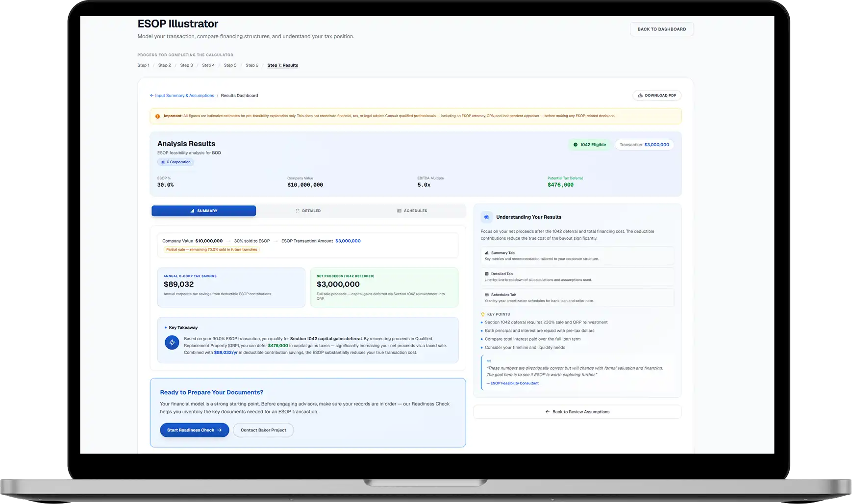Image resolution: width=852 pixels, height=504 pixels.
Task: Jump to Step 6
Action: pyautogui.click(x=252, y=65)
